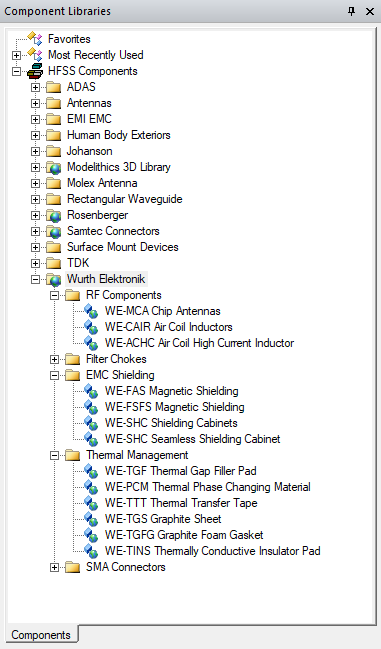Viewport: 381px width, 649px height.
Task: Select the EMI EMC label
Action: (89, 119)
